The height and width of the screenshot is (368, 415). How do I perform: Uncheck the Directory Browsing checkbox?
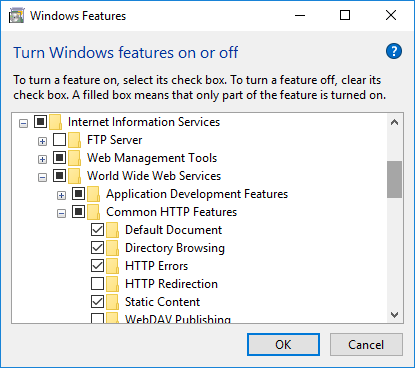click(97, 248)
